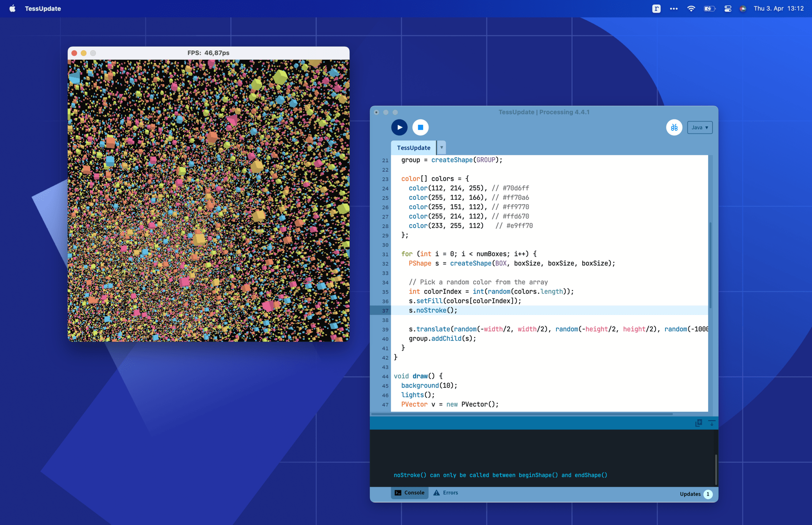Click the copy console output icon
Screen dimensions: 812x525
pos(698,423)
